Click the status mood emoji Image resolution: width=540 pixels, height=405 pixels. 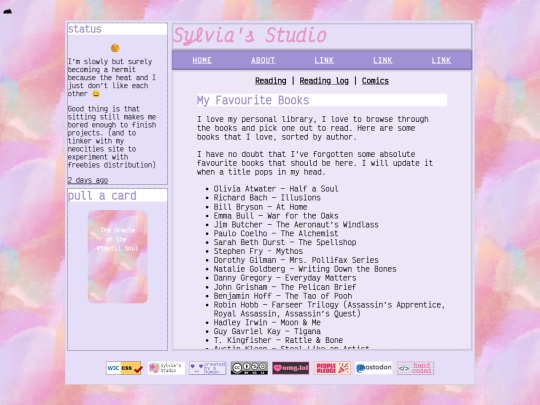click(115, 48)
